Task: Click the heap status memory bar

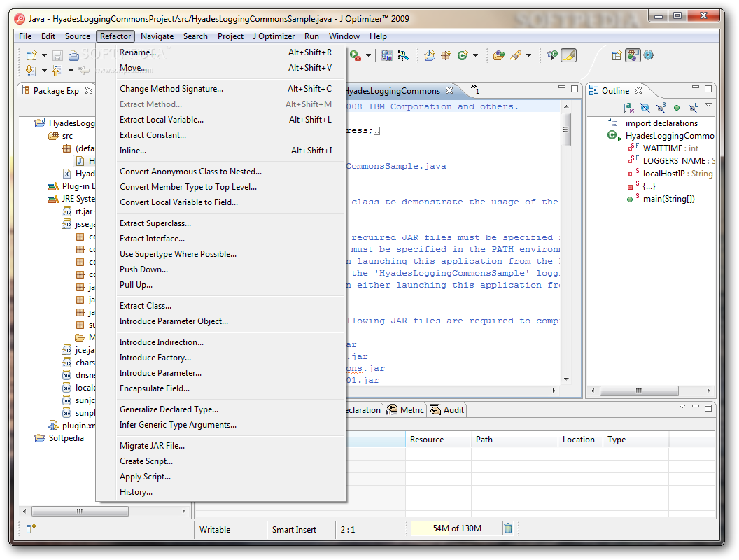Action: click(x=456, y=528)
